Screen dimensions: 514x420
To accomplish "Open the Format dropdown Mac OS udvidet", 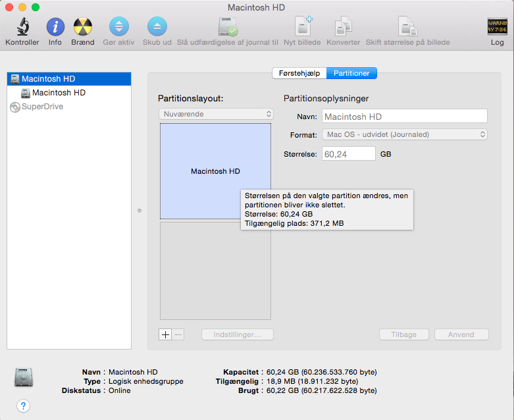I will (405, 134).
